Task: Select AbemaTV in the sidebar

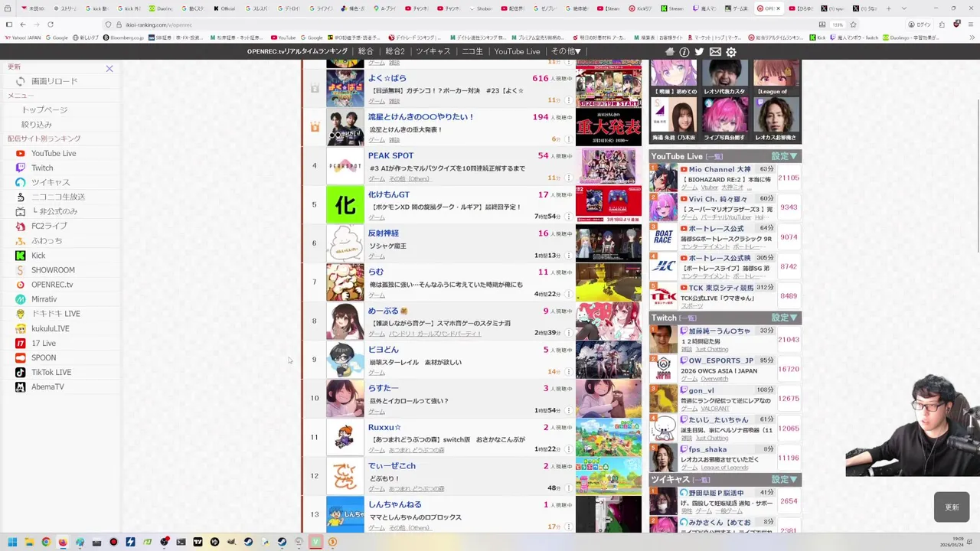Action: [x=47, y=386]
